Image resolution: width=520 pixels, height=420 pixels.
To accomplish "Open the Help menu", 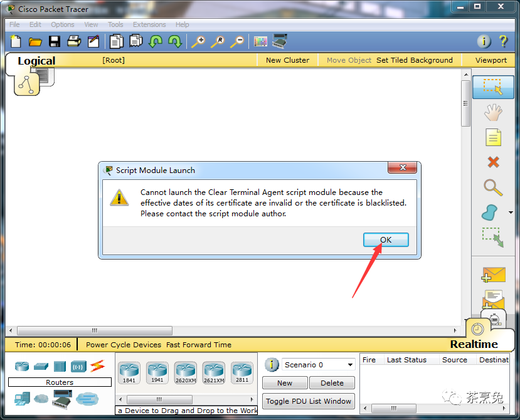I will point(182,24).
